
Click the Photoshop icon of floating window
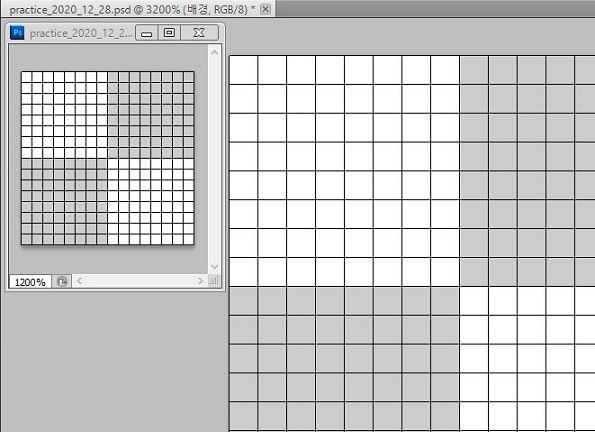pyautogui.click(x=17, y=33)
